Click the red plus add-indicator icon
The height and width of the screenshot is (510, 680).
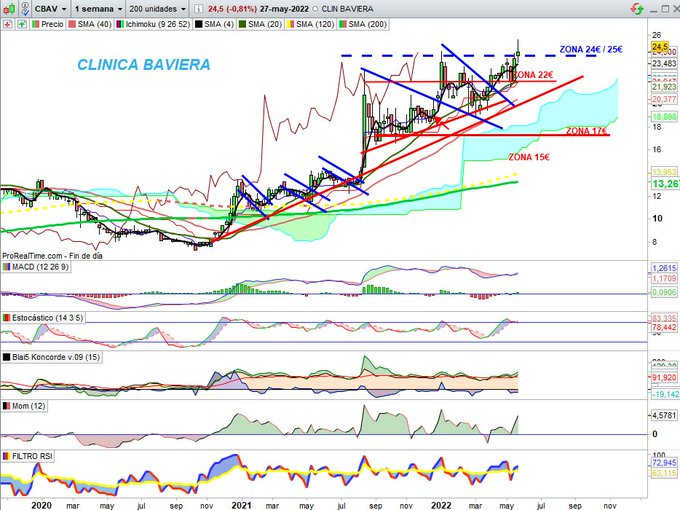[7, 24]
